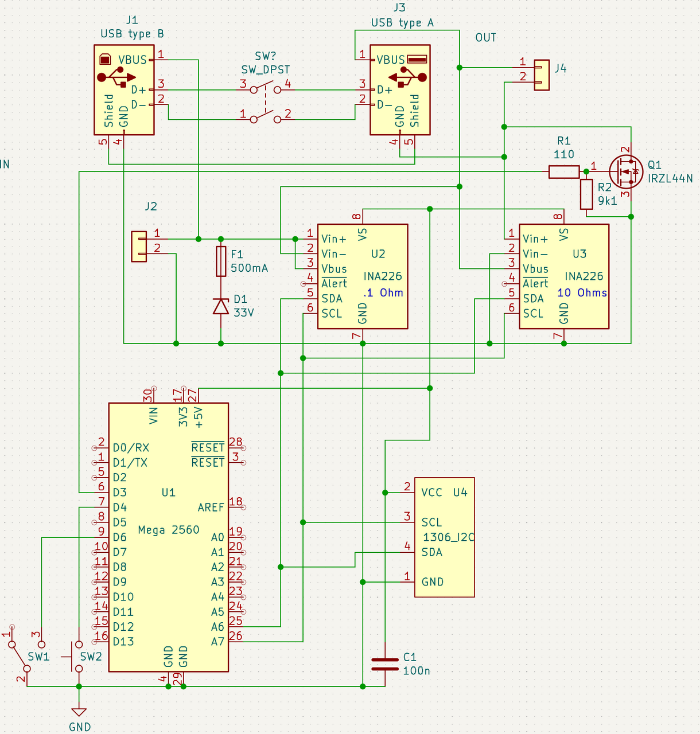Select the D1 zener diode symbol

pyautogui.click(x=221, y=306)
